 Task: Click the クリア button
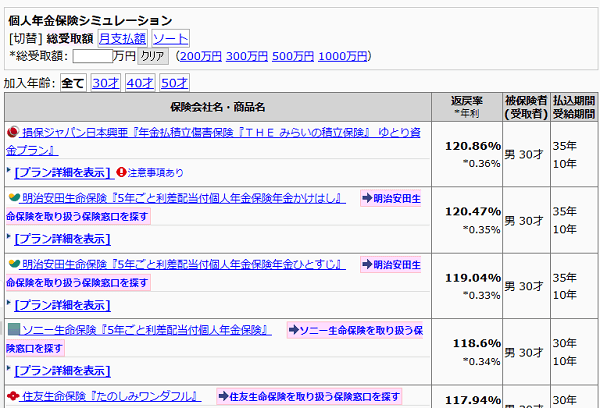point(153,56)
